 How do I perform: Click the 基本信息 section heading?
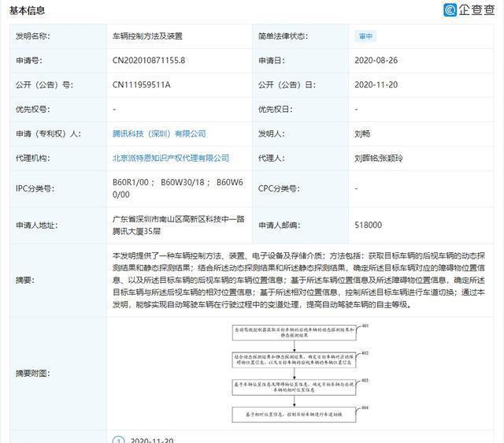(x=27, y=10)
